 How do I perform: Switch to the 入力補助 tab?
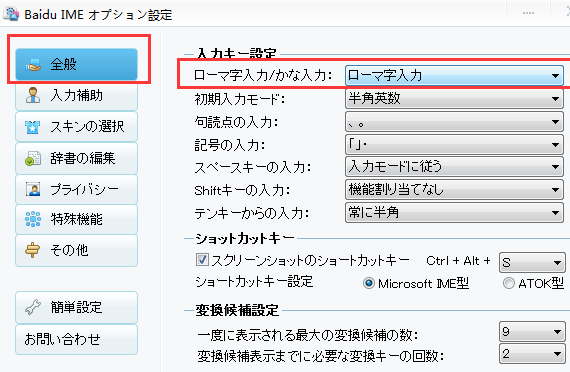(76, 96)
